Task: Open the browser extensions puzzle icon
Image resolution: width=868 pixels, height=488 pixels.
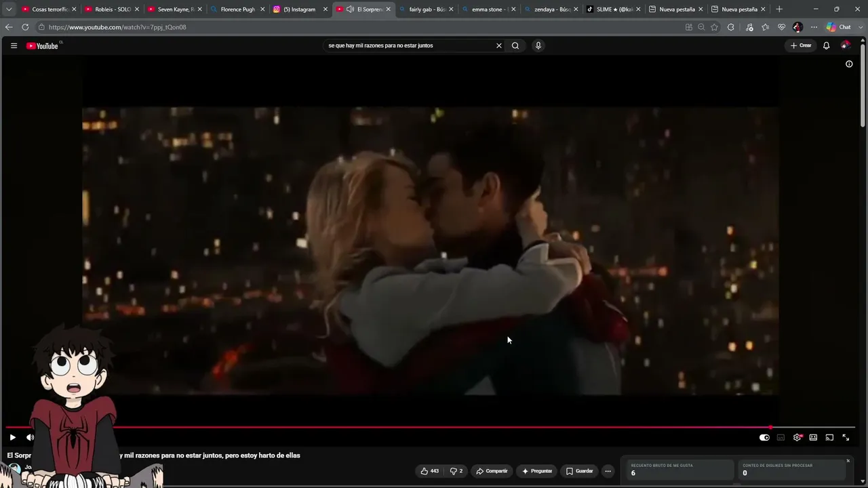Action: point(730,27)
